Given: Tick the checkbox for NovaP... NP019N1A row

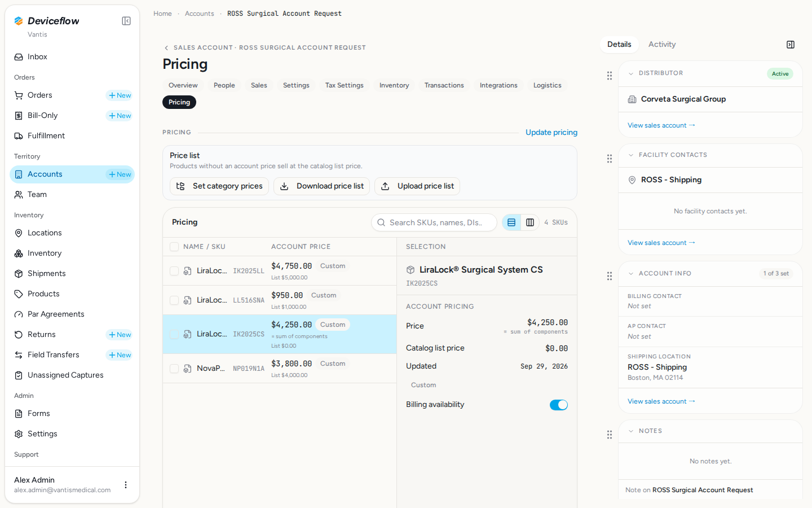Looking at the screenshot, I should 174,369.
